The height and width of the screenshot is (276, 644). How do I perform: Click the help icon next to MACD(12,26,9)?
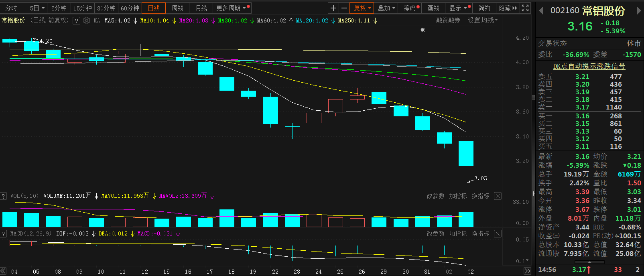point(4,233)
